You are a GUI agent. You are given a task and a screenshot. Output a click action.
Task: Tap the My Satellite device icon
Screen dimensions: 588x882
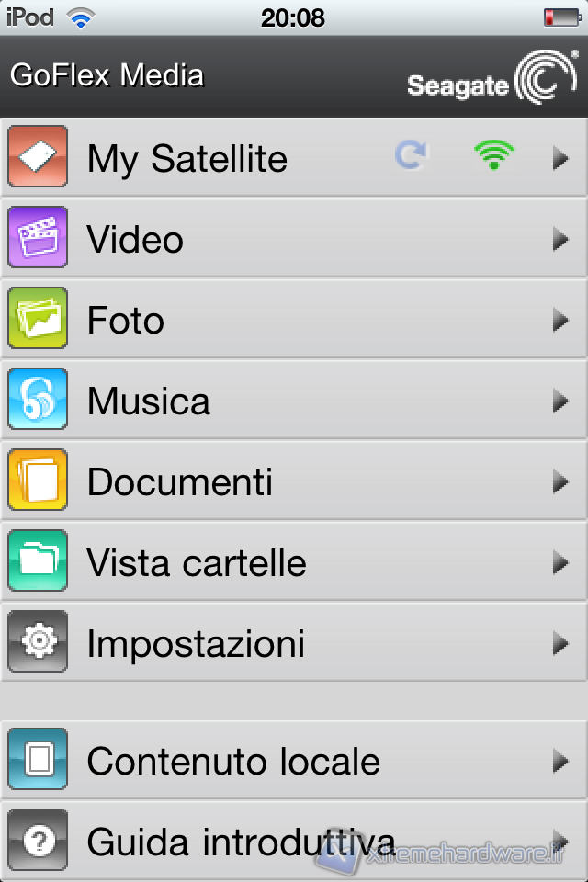[x=38, y=157]
